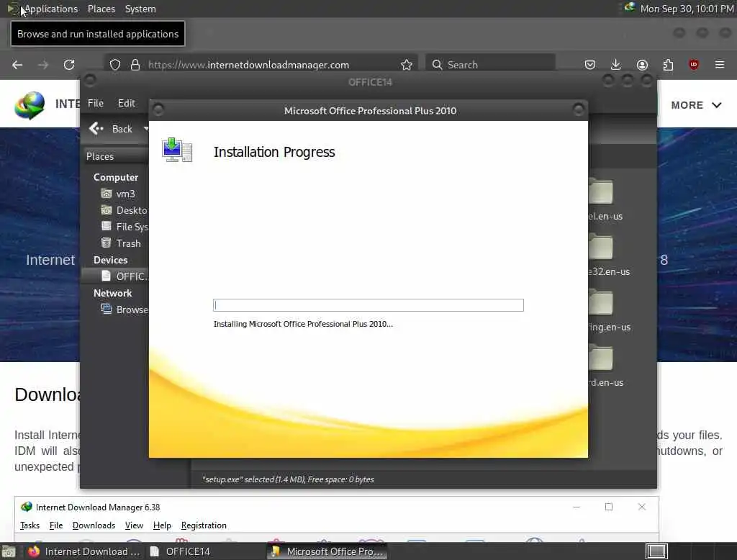Click the IDM globe logo

(30, 105)
